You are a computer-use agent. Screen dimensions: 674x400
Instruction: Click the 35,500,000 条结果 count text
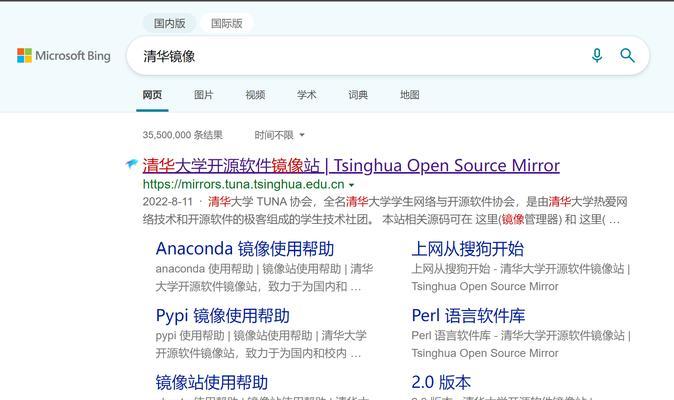[x=183, y=135]
